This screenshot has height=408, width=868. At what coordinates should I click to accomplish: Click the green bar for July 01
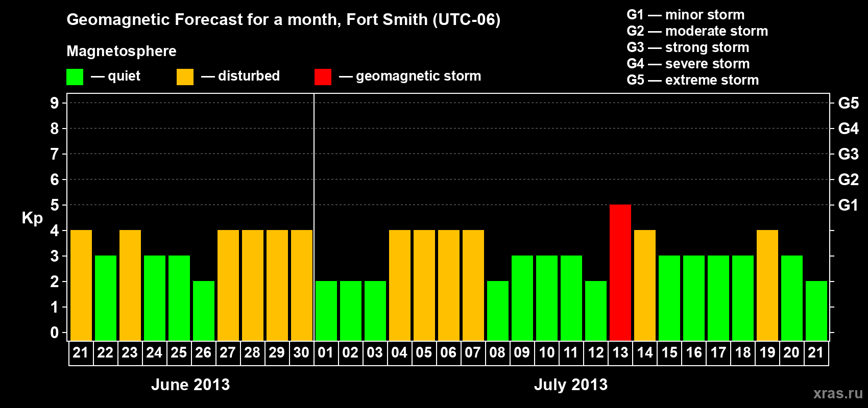[326, 311]
